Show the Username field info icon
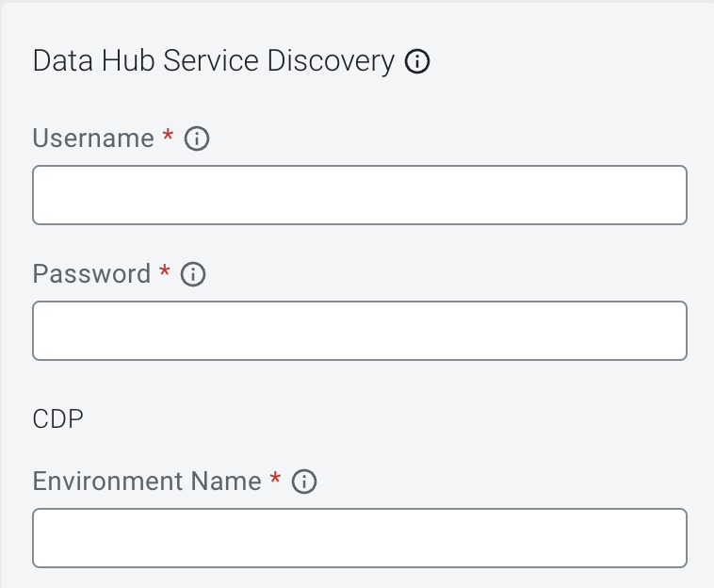 [x=197, y=139]
